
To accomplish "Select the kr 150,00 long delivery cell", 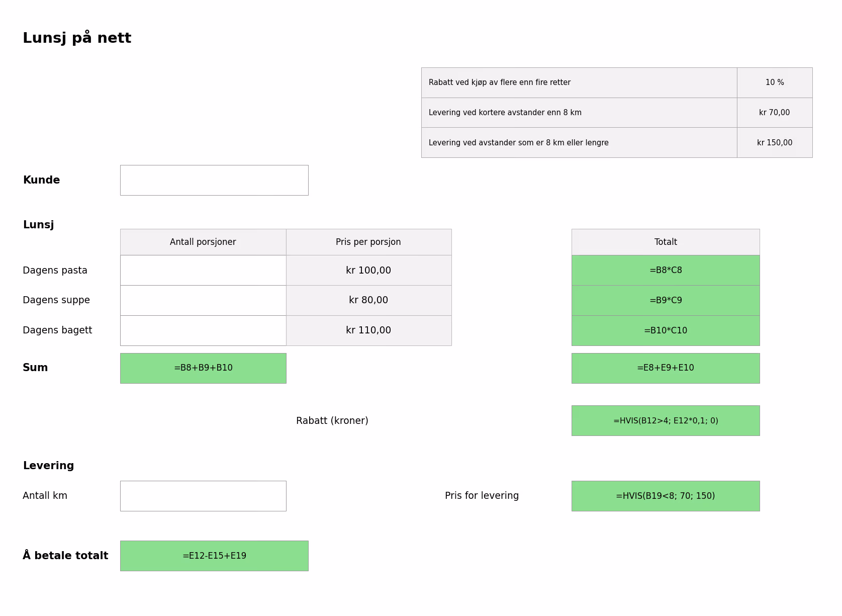I will click(x=775, y=142).
